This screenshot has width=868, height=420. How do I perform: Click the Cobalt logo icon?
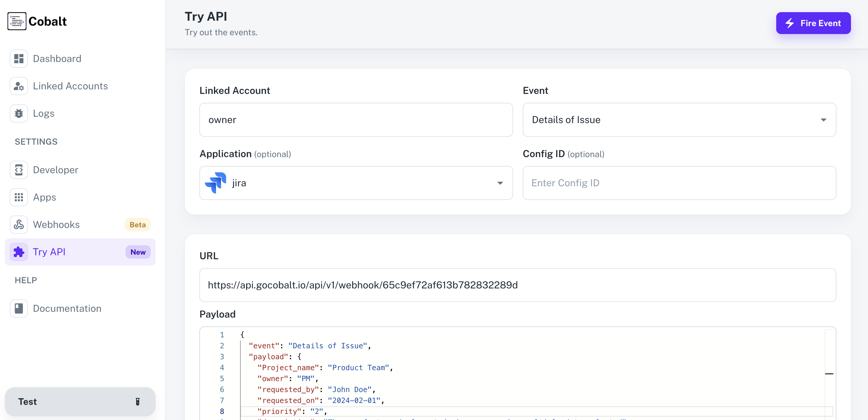[17, 21]
